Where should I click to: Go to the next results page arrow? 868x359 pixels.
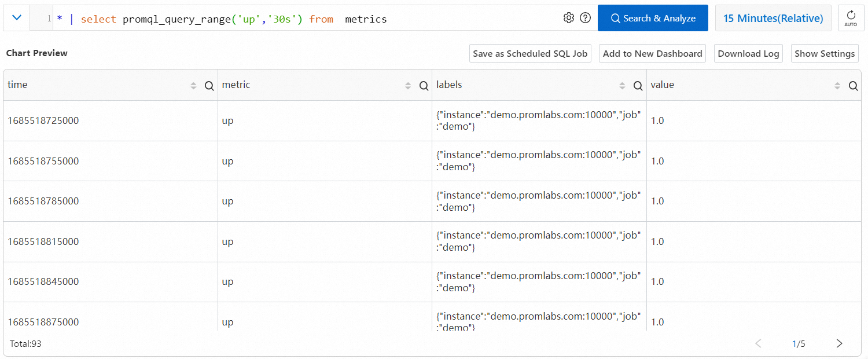point(839,343)
